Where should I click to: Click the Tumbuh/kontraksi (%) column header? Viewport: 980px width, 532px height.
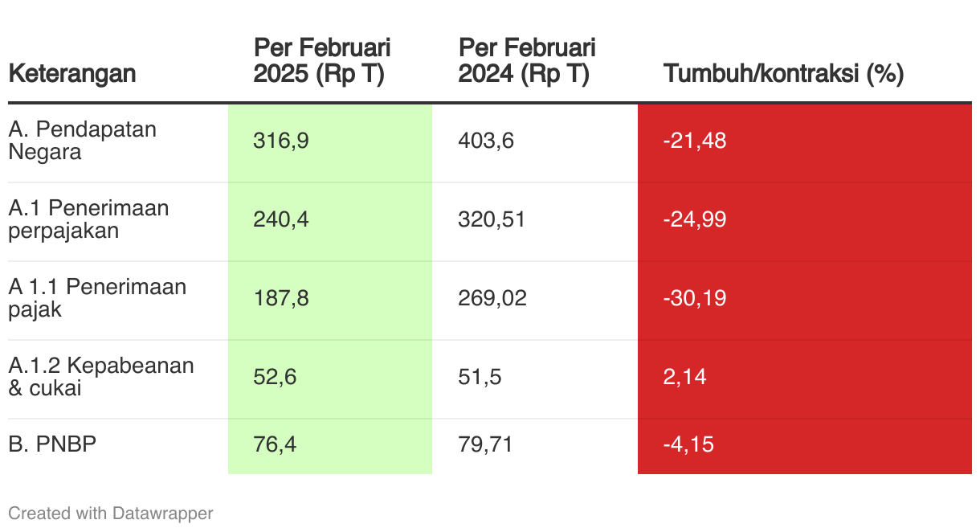[x=784, y=74]
